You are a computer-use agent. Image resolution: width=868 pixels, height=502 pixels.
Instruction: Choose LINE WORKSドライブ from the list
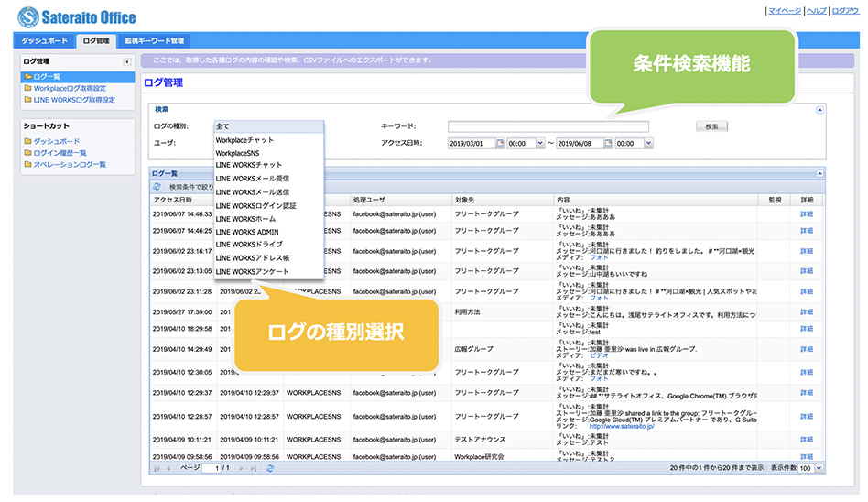point(268,245)
